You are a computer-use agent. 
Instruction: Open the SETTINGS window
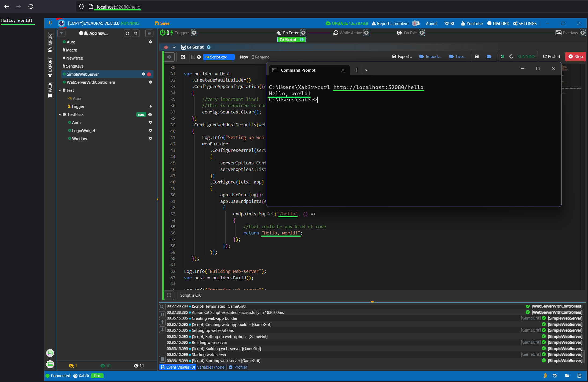[x=525, y=24]
